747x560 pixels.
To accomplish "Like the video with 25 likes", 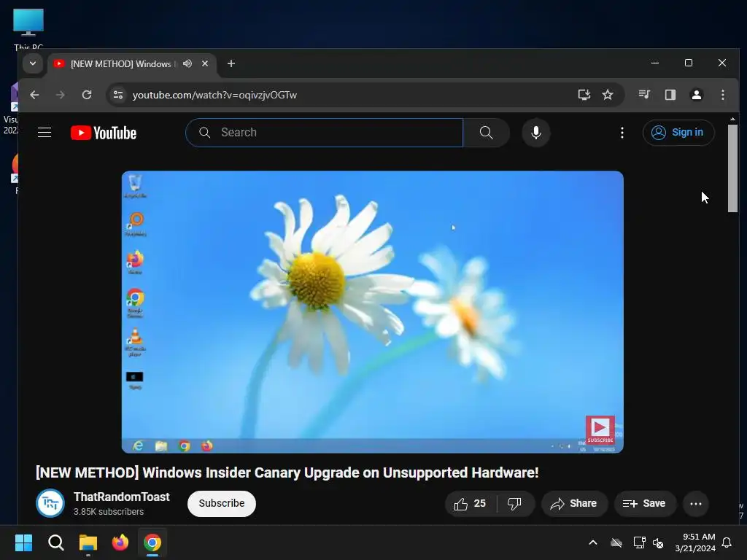I will click(x=471, y=503).
